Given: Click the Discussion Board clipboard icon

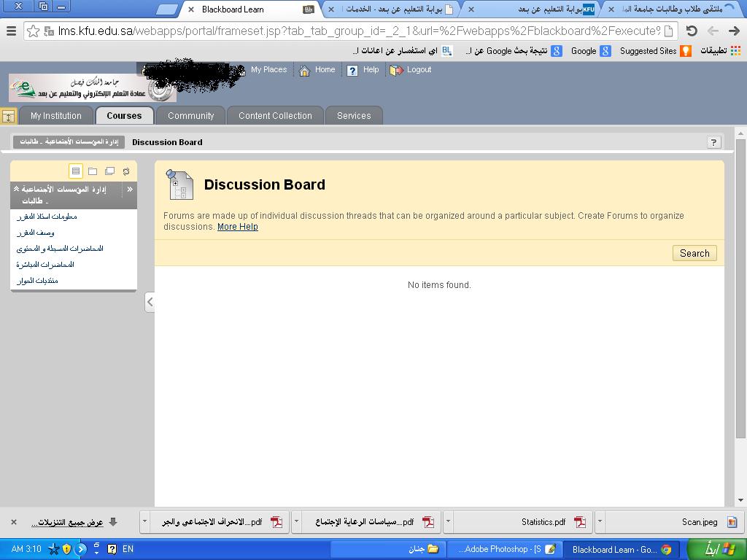Looking at the screenshot, I should tap(179, 184).
